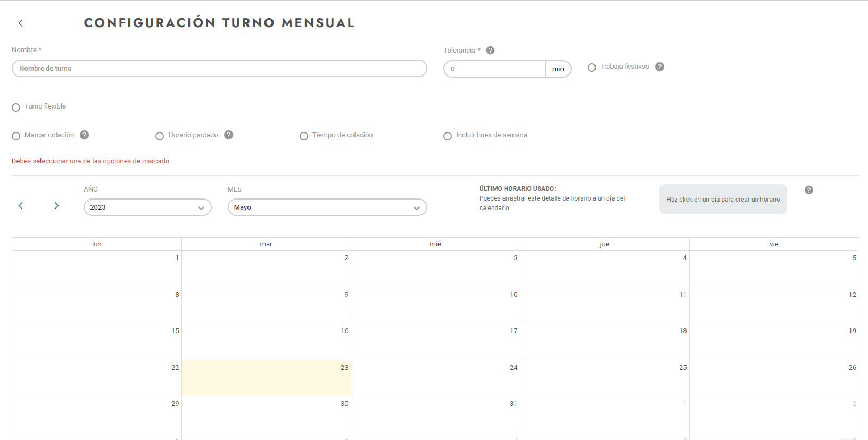Enable Tiempo de colación option
The width and height of the screenshot is (868, 440).
coord(304,136)
